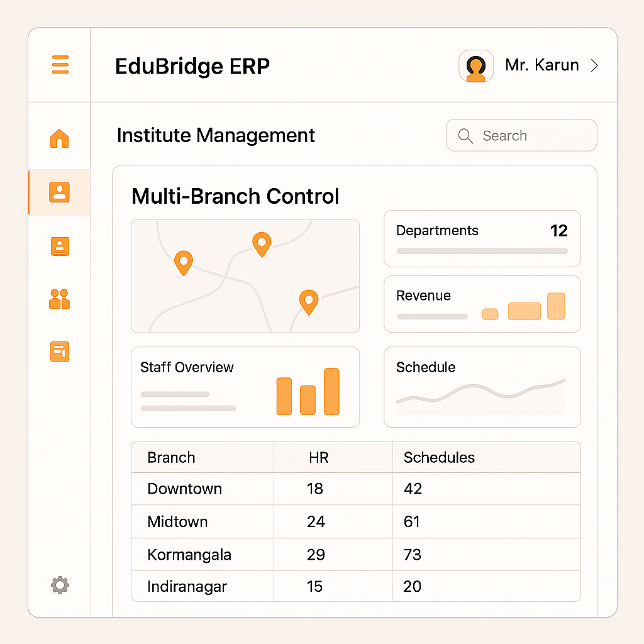Open the Departments card
The image size is (644, 644).
point(482,238)
